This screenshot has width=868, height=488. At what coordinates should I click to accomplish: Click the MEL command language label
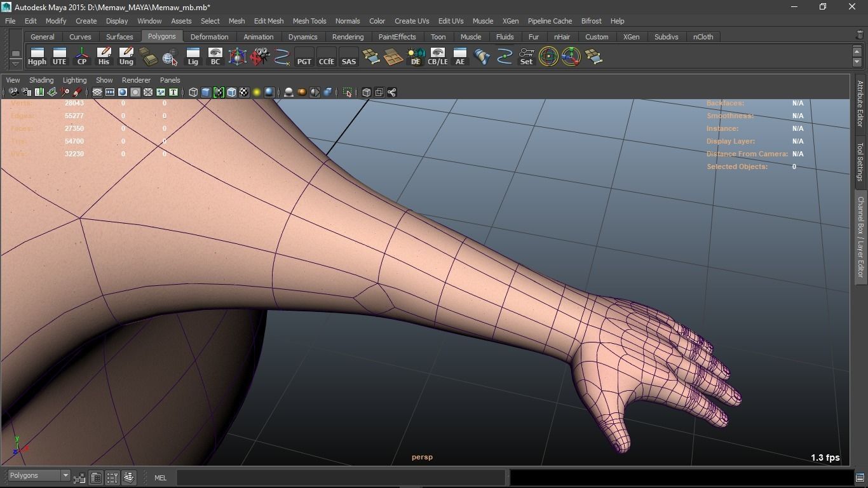click(160, 478)
